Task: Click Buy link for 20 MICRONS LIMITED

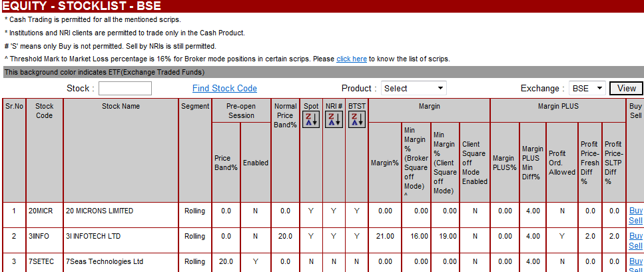Action: click(635, 211)
